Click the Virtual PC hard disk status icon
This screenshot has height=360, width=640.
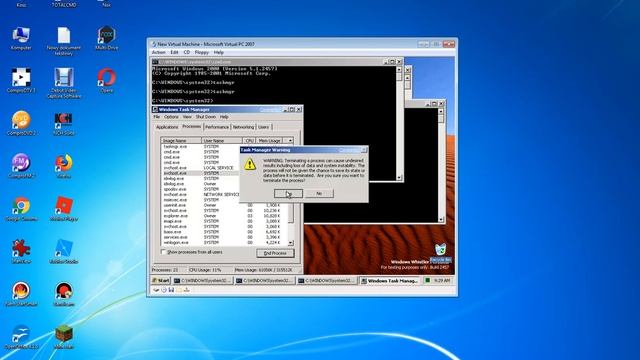156,290
